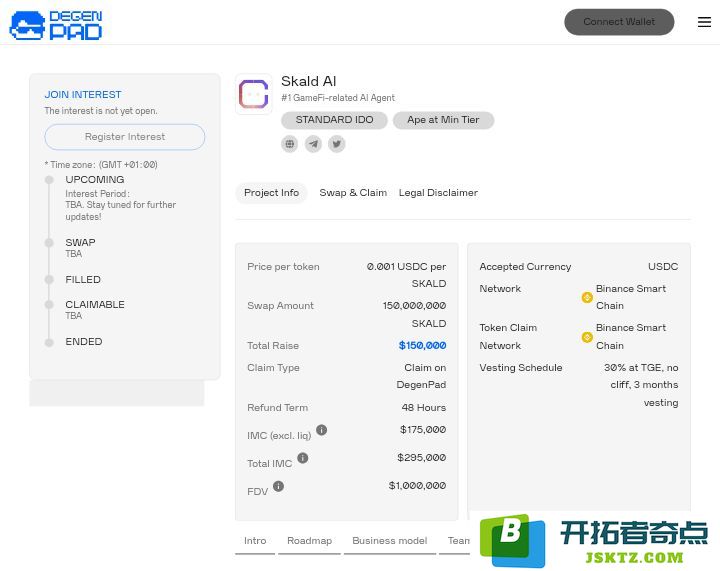Screen dimensions: 720x571
Task: Click the JOIN INTEREST heading
Action: (83, 95)
